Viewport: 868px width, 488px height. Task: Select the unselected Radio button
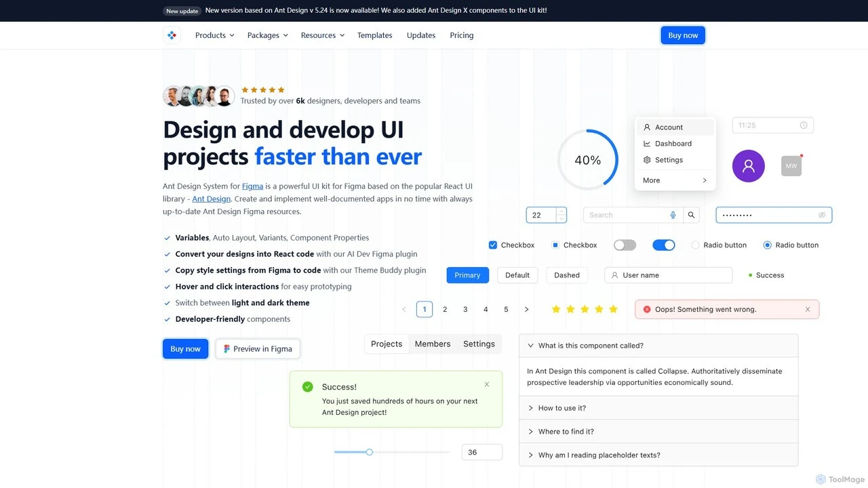[695, 245]
